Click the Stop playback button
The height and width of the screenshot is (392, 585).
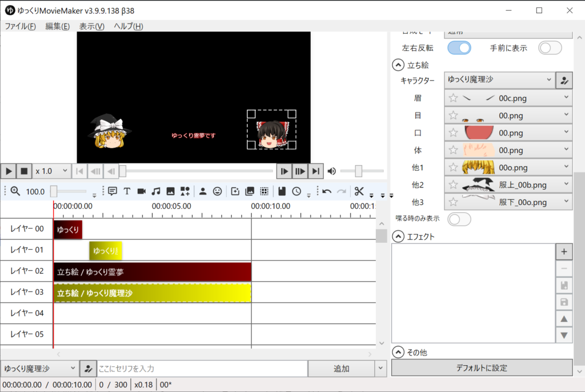(24, 171)
